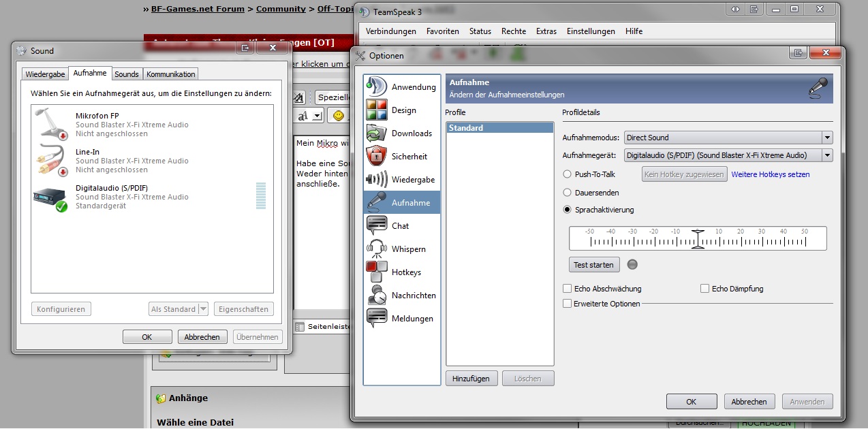
Task: Switch to Aufnahme tab in Sound window
Action: 90,73
